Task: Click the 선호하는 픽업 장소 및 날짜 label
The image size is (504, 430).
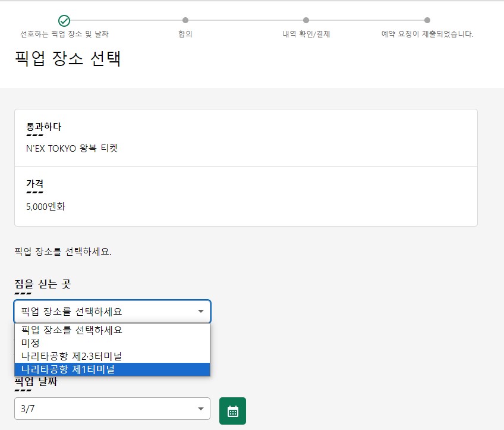Action: (64, 34)
